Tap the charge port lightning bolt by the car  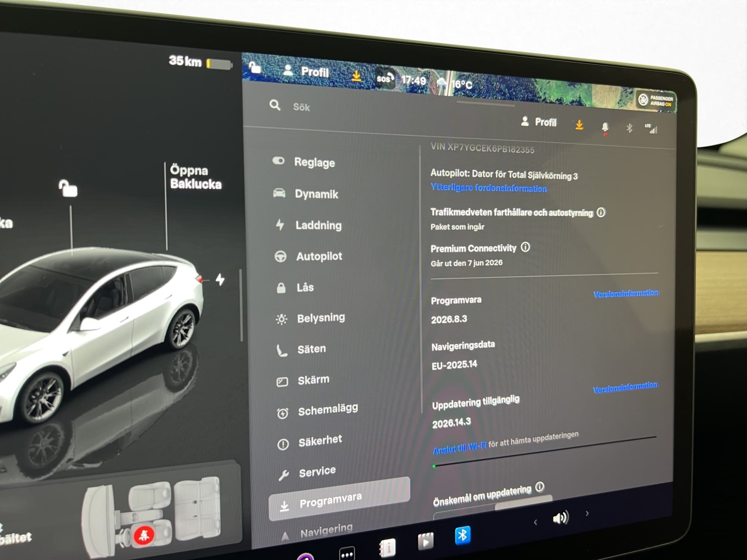click(220, 279)
